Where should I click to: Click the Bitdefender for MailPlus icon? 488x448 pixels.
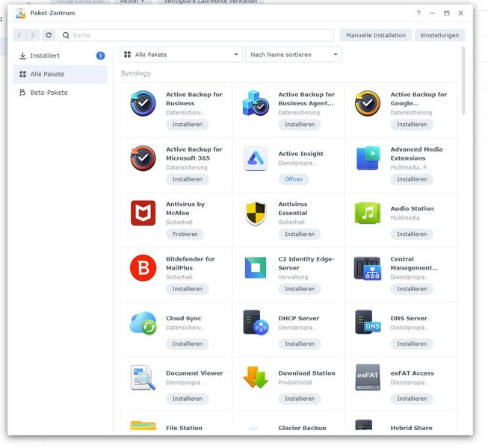143,268
